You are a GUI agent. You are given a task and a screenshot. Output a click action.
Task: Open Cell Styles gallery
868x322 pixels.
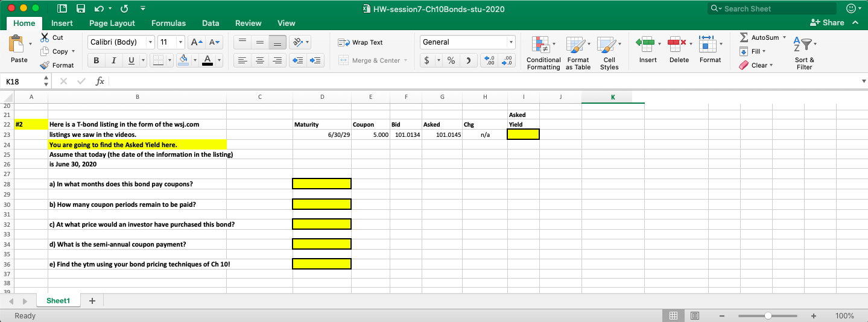(x=609, y=52)
